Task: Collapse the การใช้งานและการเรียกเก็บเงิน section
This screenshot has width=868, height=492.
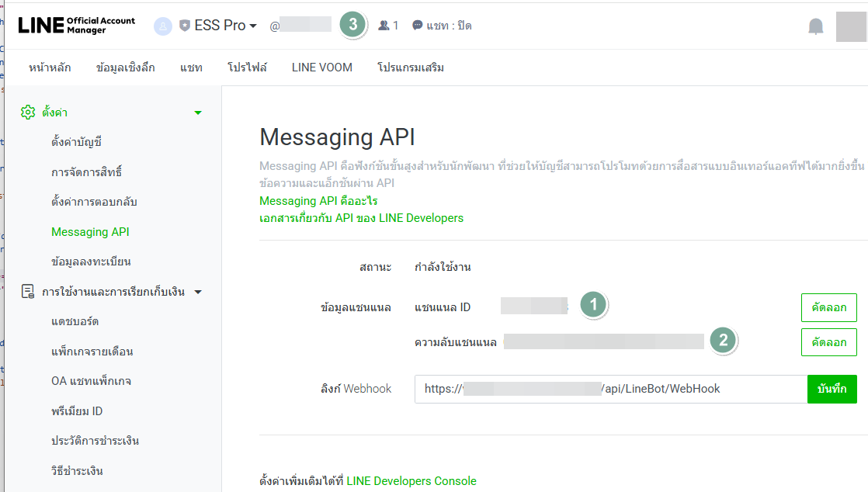Action: [198, 293]
